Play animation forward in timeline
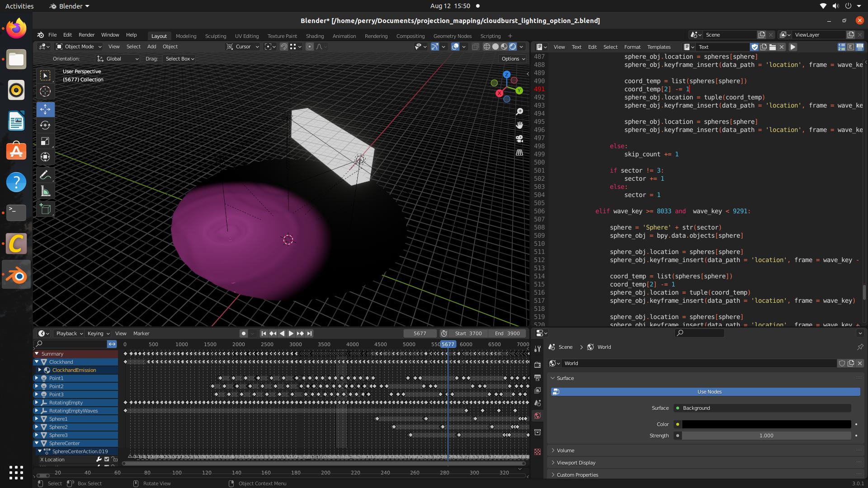 291,333
